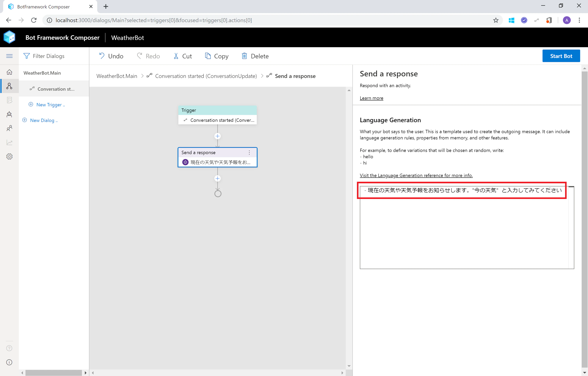Image resolution: width=588 pixels, height=376 pixels.
Task: Click the dialog list horizontal scrollbar
Action: click(x=54, y=373)
